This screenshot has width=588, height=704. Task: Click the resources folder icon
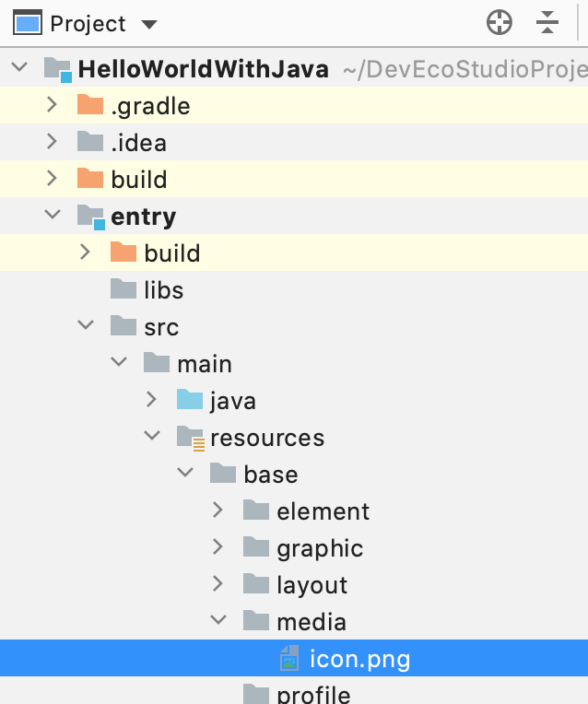coord(191,438)
